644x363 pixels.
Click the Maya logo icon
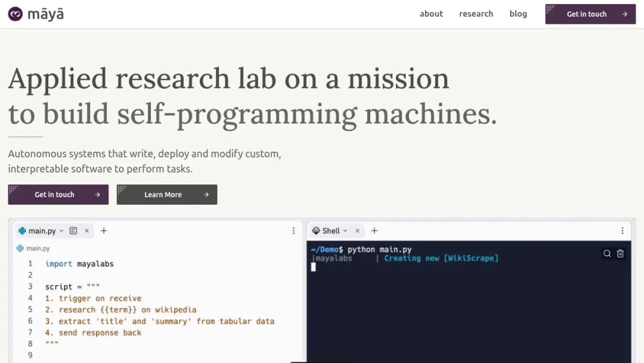tap(15, 14)
